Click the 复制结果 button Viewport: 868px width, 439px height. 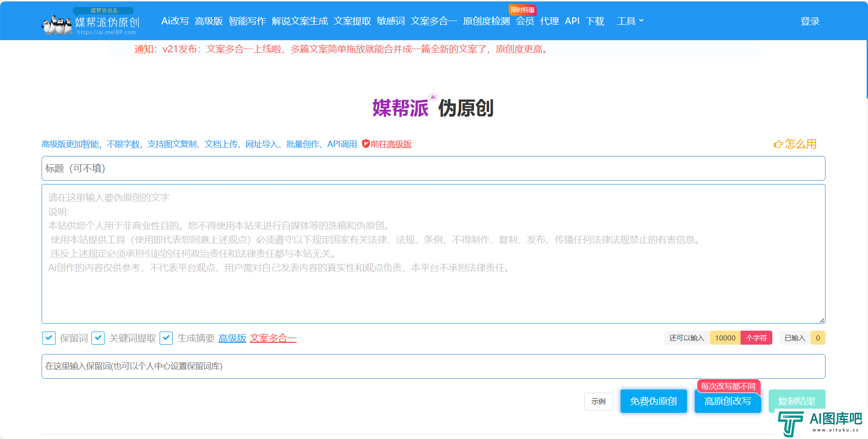click(797, 401)
